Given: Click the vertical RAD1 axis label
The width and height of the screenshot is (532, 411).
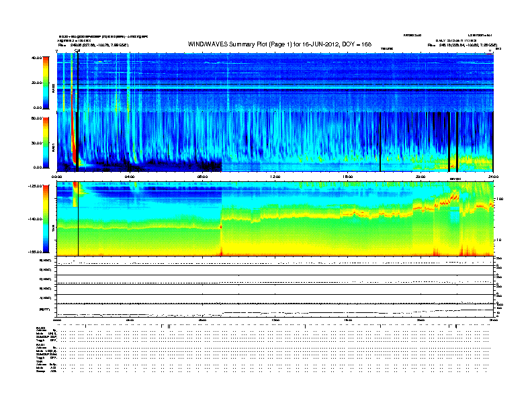Looking at the screenshot, I should (53, 148).
